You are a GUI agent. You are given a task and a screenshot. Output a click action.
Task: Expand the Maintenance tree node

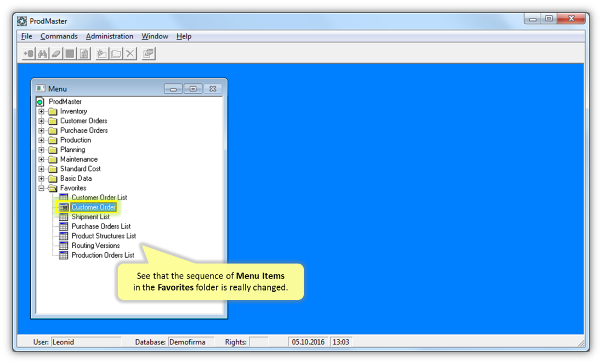42,160
